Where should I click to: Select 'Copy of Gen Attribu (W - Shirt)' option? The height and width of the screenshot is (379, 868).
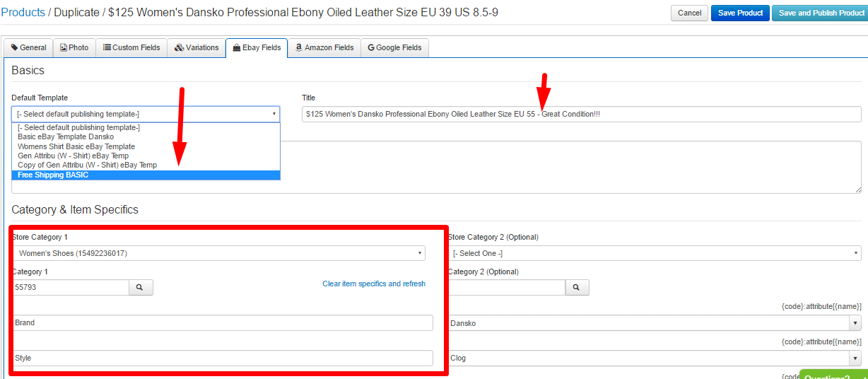coord(146,165)
